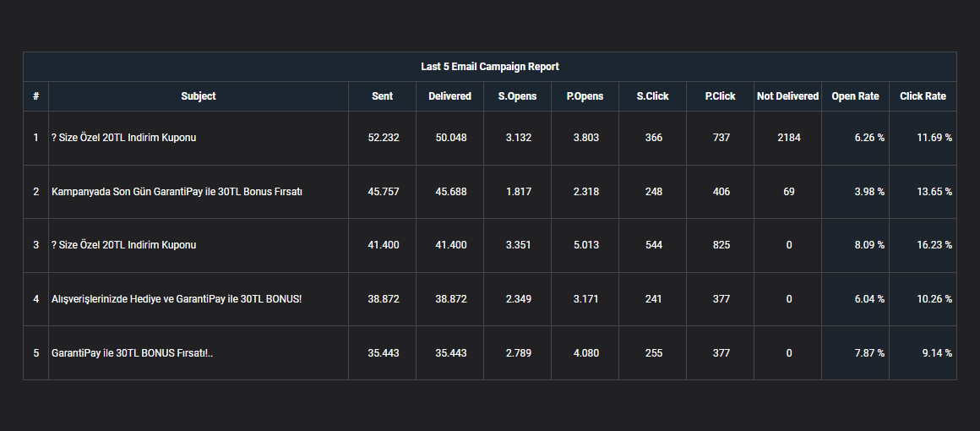980x431 pixels.
Task: Open the GarantiPay ile 30TL BONUS Fırsatı subject
Action: (132, 352)
